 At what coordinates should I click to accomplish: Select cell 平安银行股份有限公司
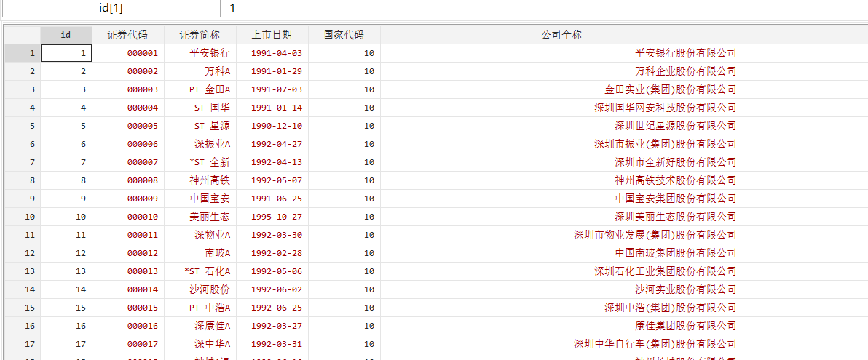tap(561, 53)
